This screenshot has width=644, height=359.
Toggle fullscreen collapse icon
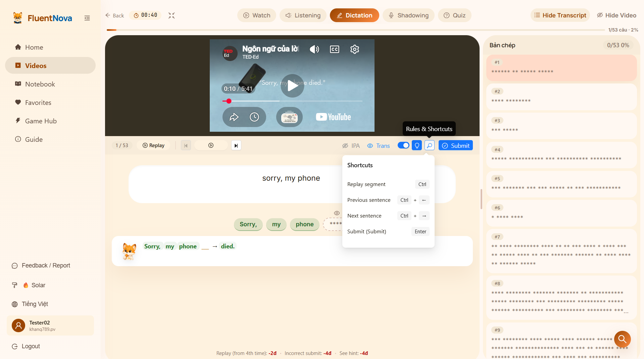pos(171,15)
